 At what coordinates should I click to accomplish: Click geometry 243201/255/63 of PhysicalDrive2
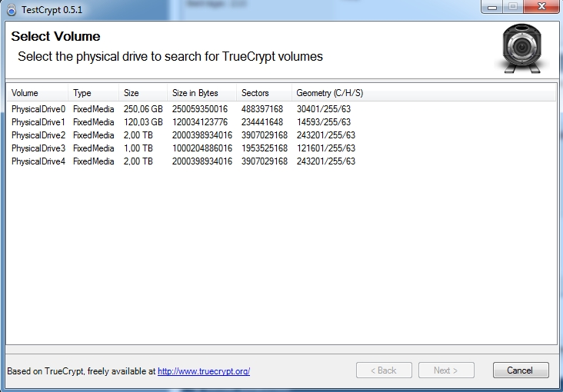(326, 135)
